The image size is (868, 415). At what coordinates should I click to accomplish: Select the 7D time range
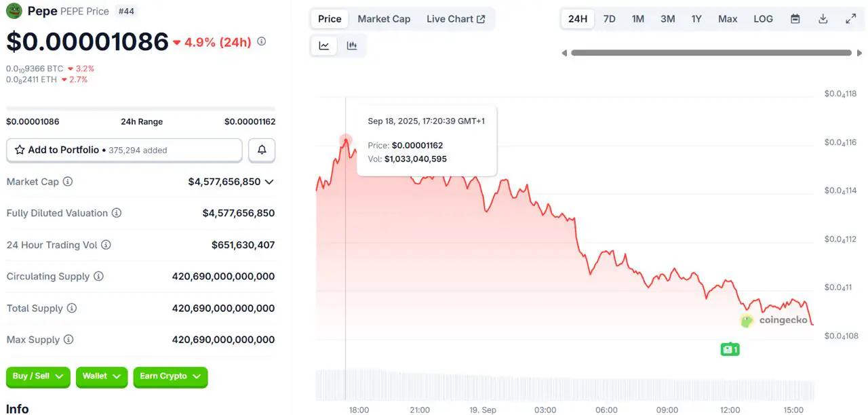609,19
